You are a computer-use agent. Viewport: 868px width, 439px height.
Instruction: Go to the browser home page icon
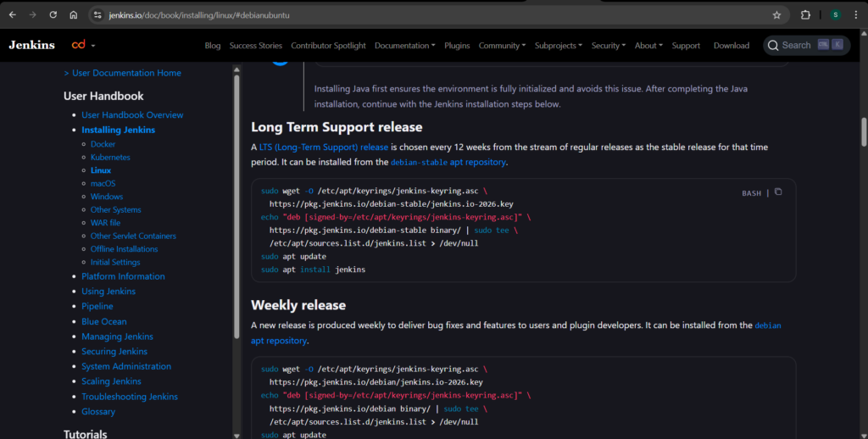[74, 15]
